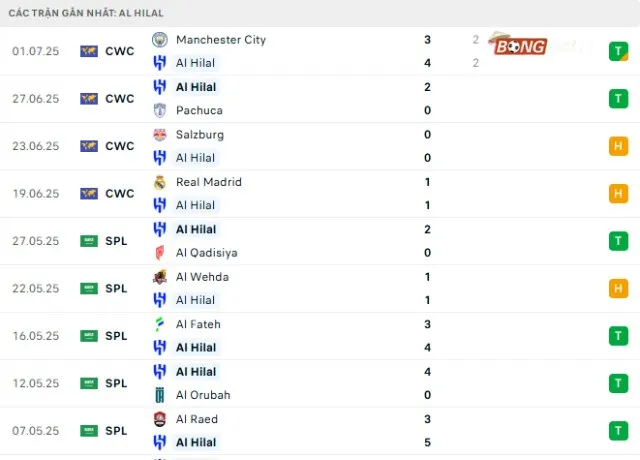
Task: Click the SPL league icon for 27.05.25
Action: point(89,241)
